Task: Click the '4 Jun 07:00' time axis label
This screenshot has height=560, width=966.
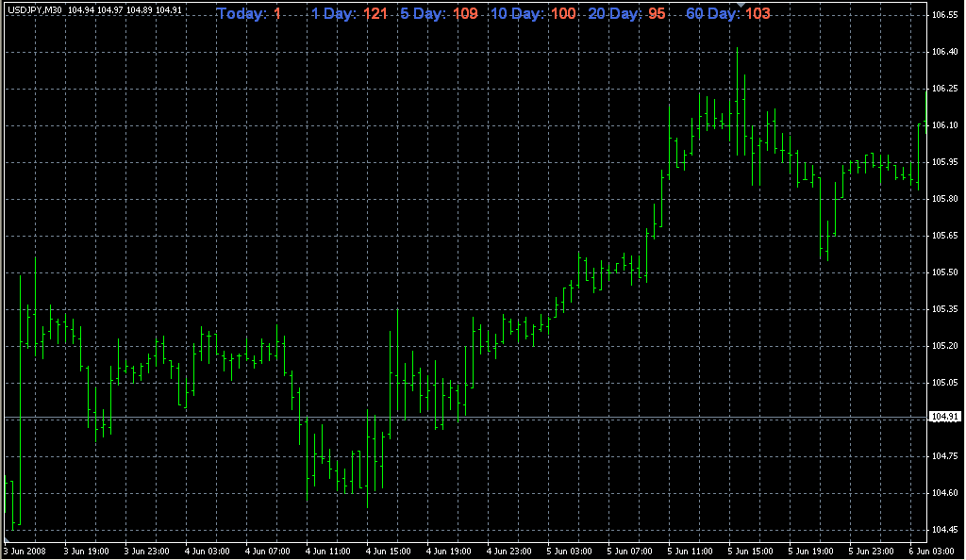Action: (267, 552)
